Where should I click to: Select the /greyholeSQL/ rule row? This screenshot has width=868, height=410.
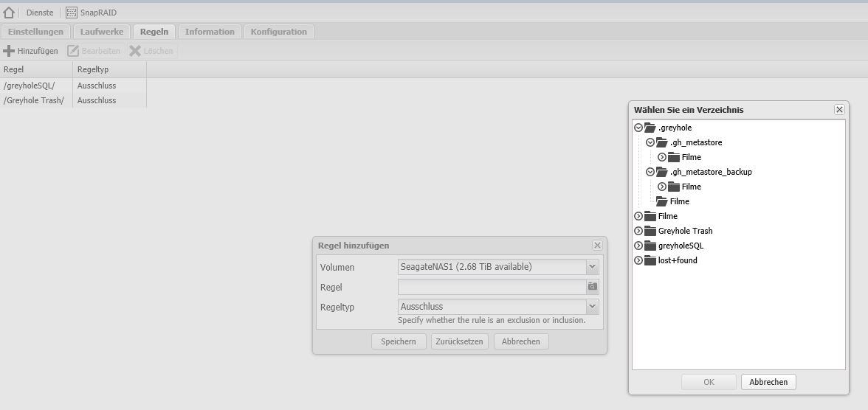click(73, 86)
